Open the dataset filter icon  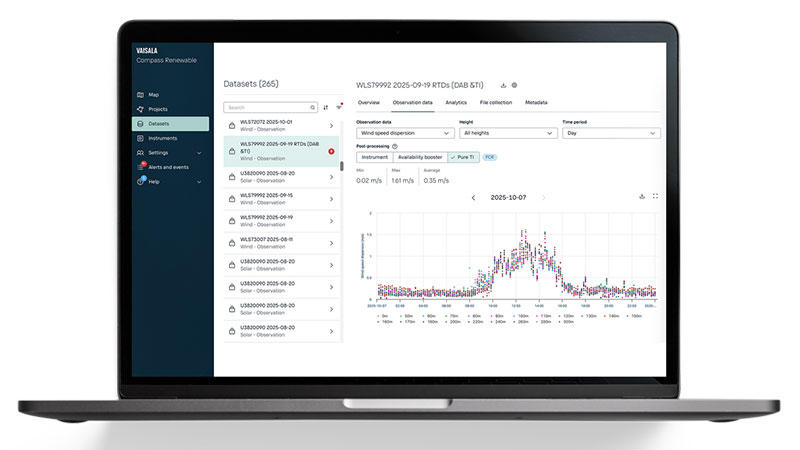(x=338, y=107)
